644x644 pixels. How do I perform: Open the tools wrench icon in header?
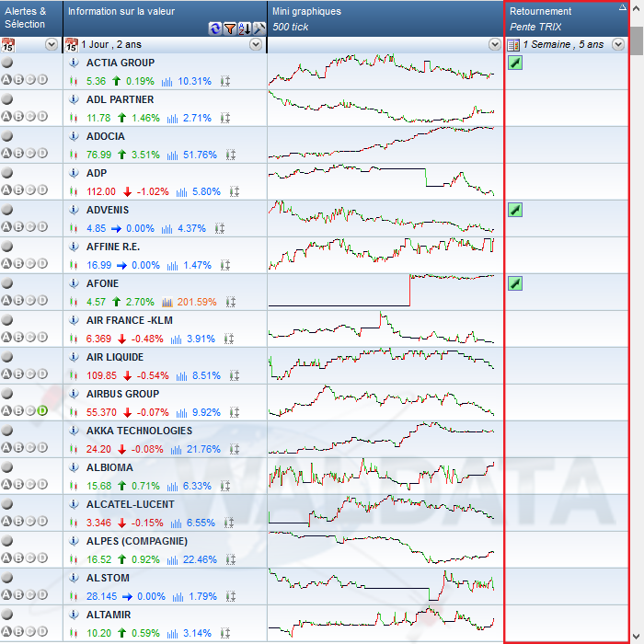259,29
